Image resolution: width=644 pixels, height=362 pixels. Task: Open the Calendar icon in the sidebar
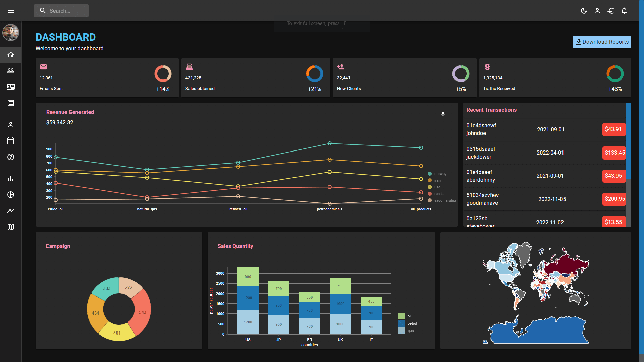coord(11,141)
